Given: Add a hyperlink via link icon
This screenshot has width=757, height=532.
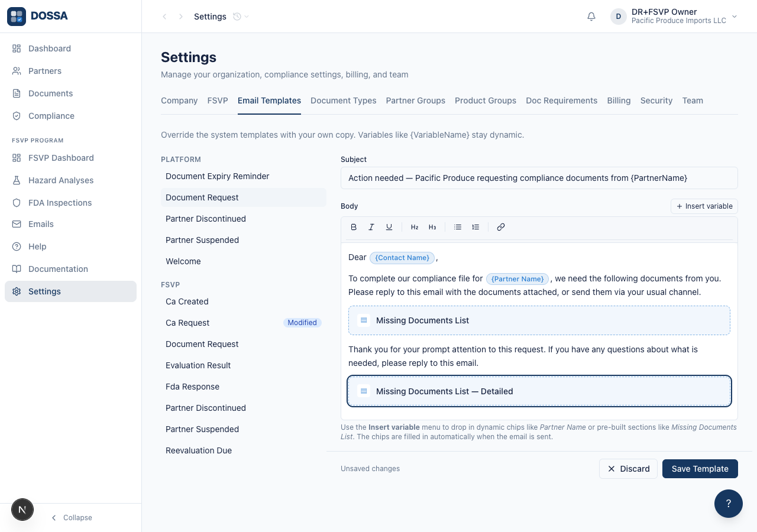Looking at the screenshot, I should point(501,227).
